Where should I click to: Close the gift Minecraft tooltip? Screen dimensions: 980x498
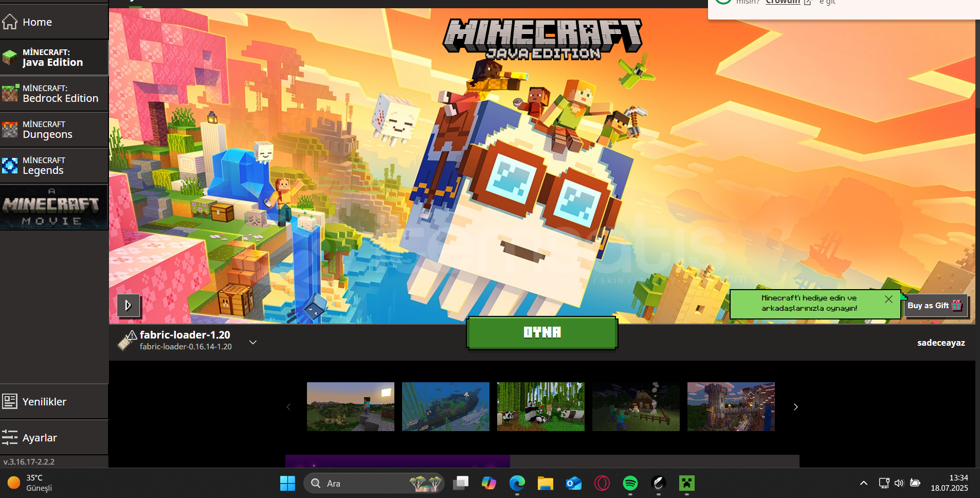pos(888,299)
